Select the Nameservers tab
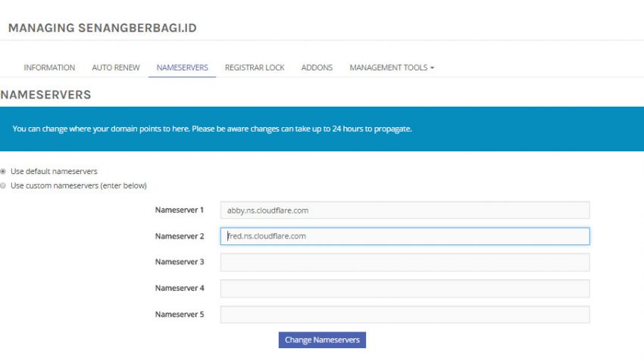 [183, 67]
